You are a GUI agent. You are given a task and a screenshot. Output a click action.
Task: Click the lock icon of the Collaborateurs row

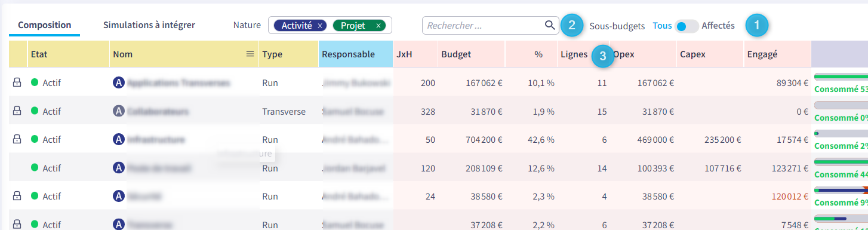[17, 111]
